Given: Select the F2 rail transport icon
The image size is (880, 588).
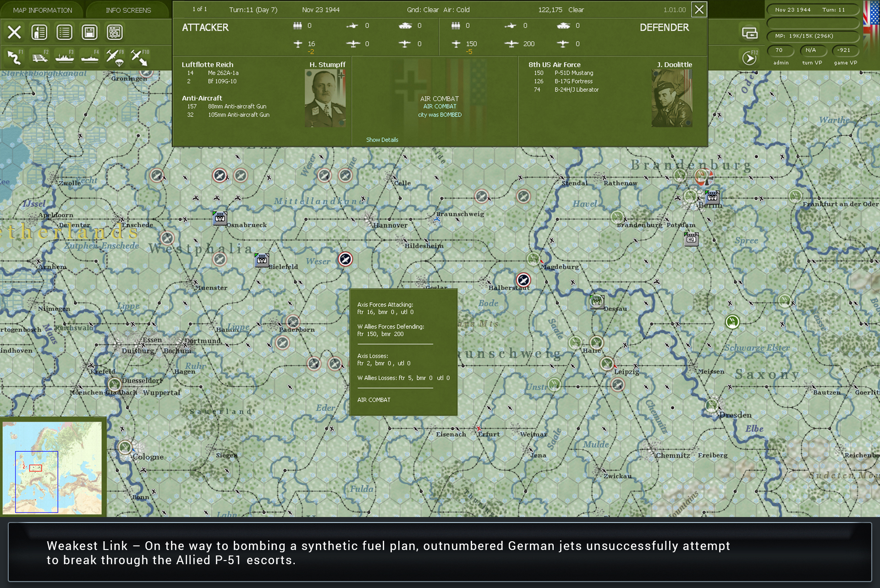Looking at the screenshot, I should (x=40, y=56).
